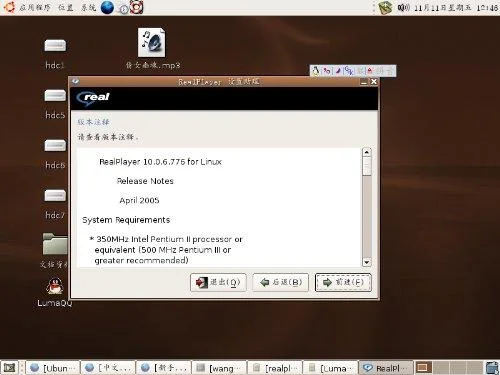Click the penguin icon on the input method bar
The height and width of the screenshot is (375, 500).
click(x=315, y=71)
